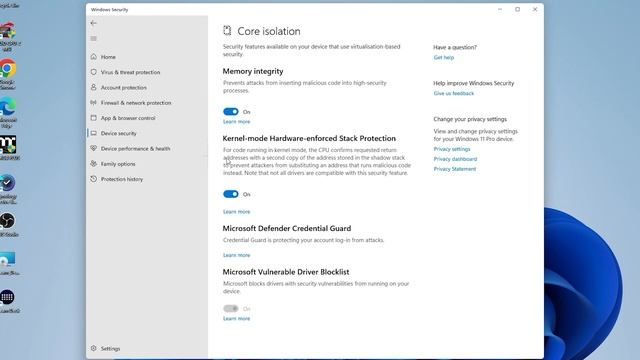Open the hamburger navigation menu

pyautogui.click(x=93, y=38)
